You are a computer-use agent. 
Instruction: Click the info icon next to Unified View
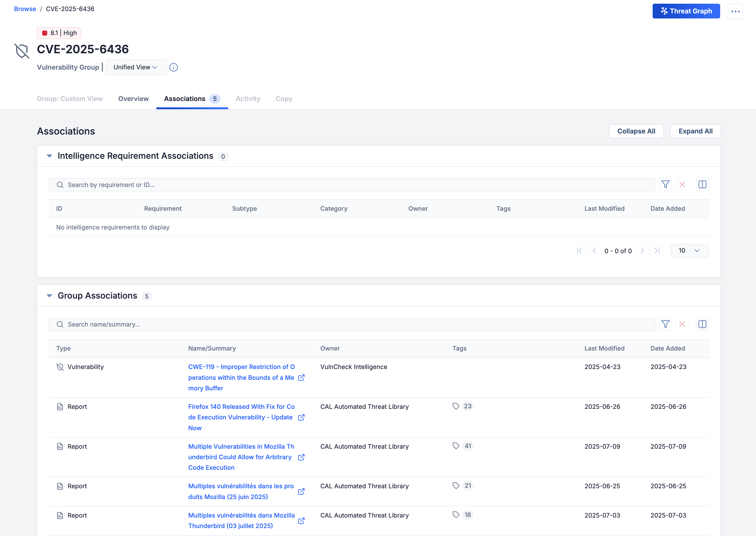tap(174, 67)
